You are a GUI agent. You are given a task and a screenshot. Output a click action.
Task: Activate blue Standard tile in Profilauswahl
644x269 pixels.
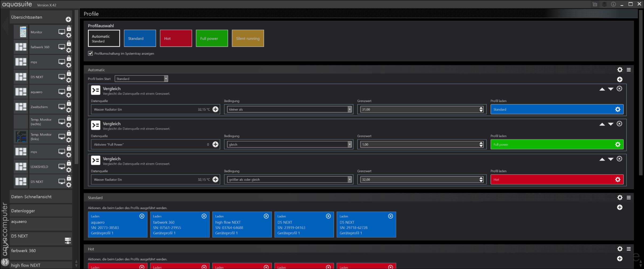140,38
